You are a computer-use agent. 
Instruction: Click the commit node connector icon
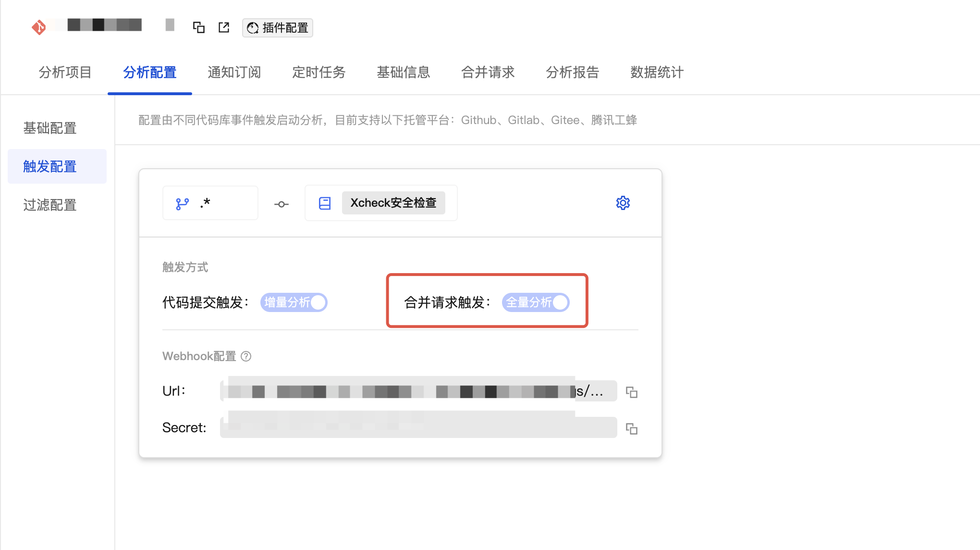[282, 204]
